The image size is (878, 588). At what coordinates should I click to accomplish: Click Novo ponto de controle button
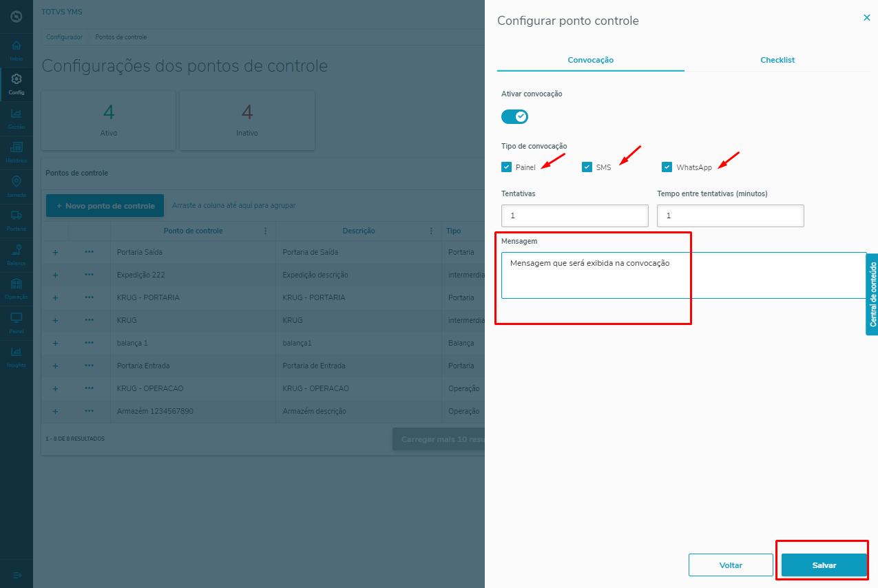coord(105,206)
